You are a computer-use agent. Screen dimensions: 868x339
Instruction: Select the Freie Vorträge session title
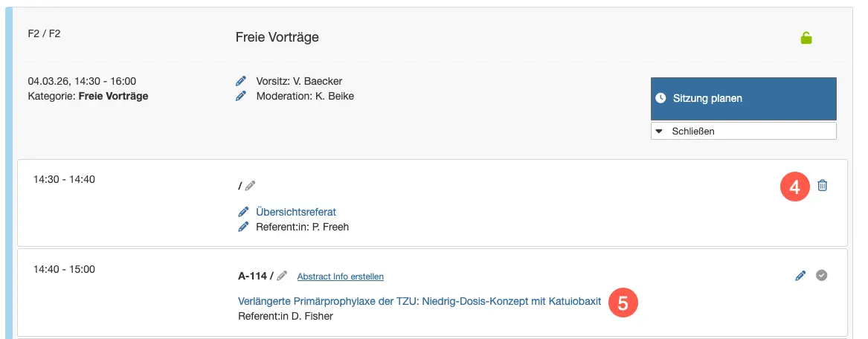click(277, 37)
